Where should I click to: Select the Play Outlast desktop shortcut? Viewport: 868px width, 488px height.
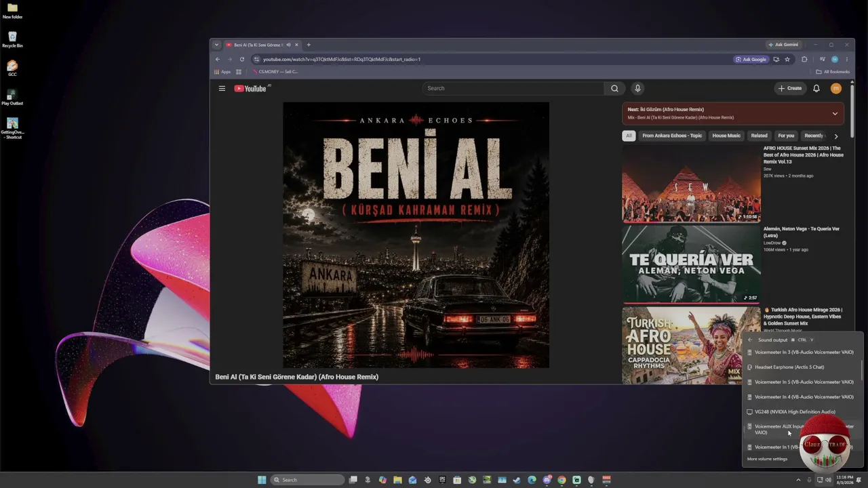(12, 98)
